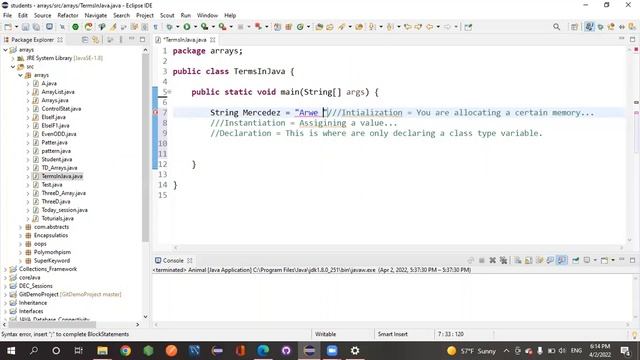The height and width of the screenshot is (360, 640).
Task: Open the Open Console dropdown arrow
Action: (613, 260)
